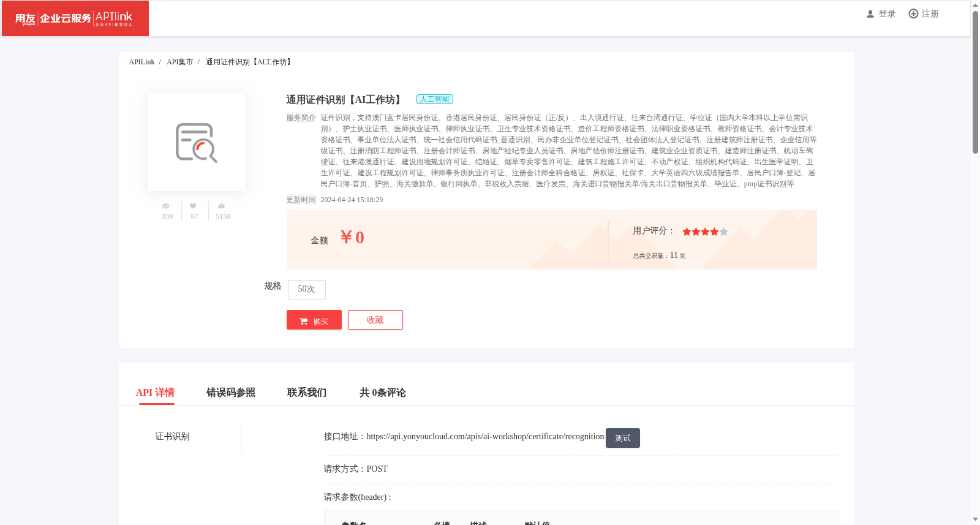Click the update time 2024-04-24 15:18:29

352,200
